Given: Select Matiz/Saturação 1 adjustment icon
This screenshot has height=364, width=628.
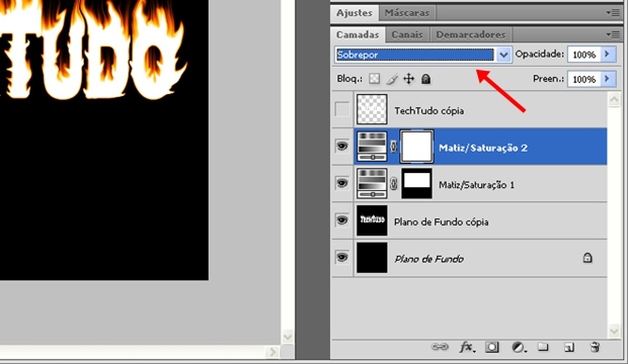Looking at the screenshot, I should (x=372, y=183).
